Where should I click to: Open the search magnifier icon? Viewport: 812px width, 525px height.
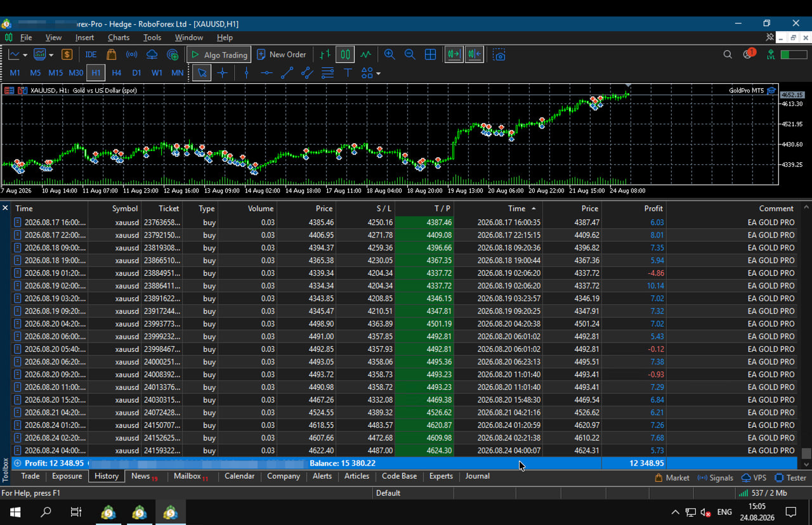(728, 55)
